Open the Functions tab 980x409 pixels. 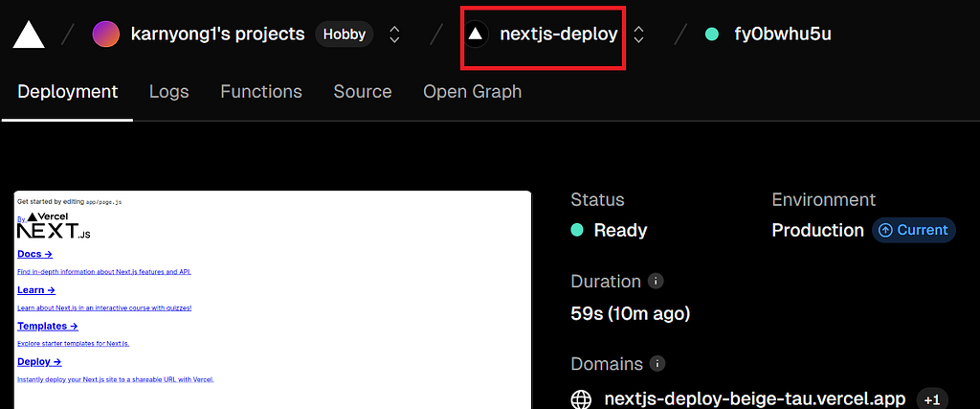(x=261, y=92)
